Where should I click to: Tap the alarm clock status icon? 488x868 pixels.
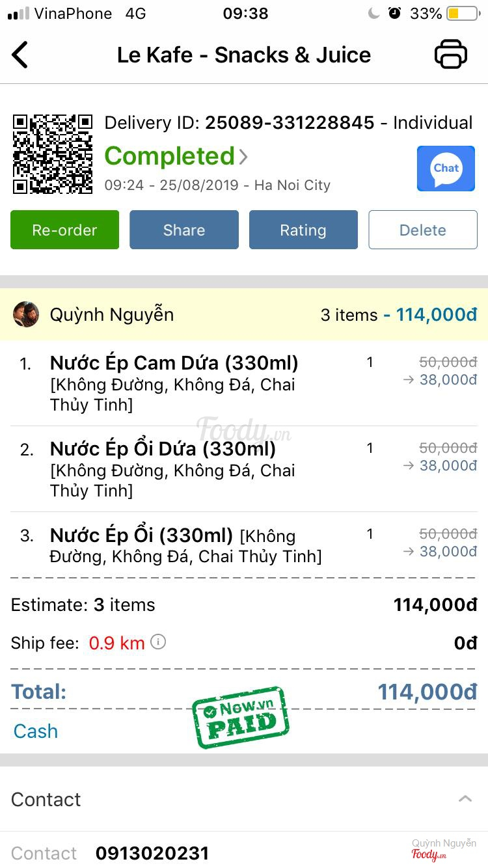(394, 14)
